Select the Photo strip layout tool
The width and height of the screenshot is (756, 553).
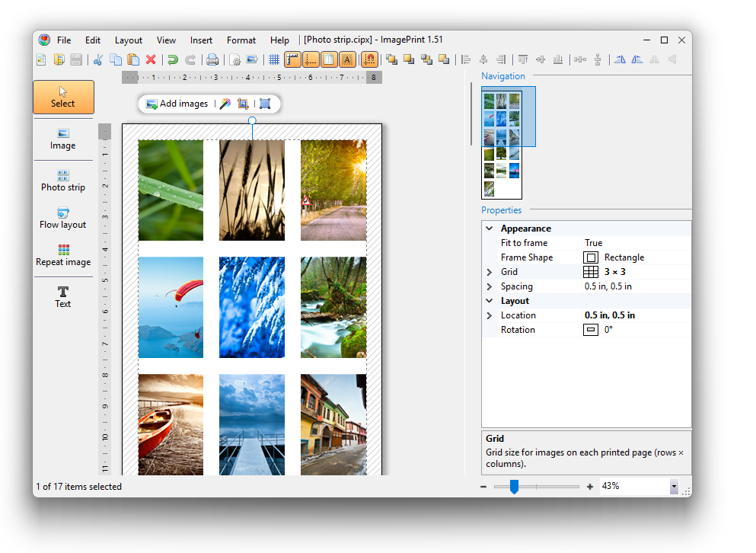(63, 181)
